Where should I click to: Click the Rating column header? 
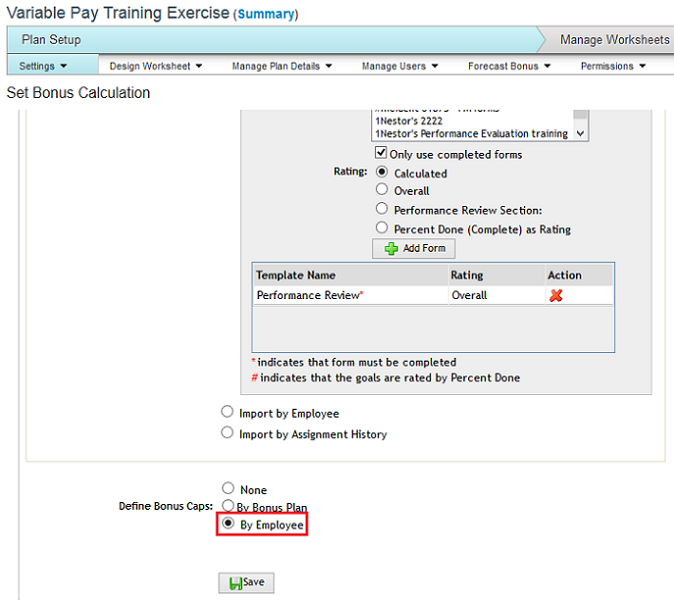[496, 275]
